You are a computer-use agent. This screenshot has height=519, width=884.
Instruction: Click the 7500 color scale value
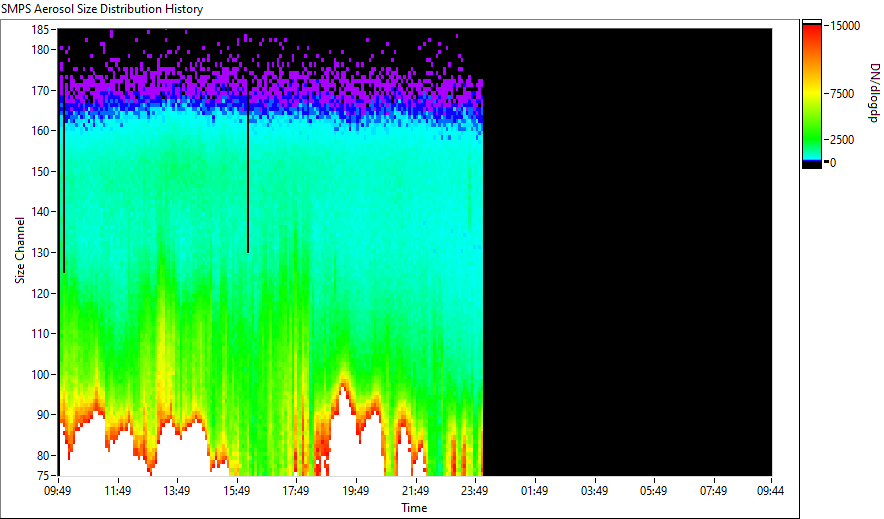(x=842, y=94)
